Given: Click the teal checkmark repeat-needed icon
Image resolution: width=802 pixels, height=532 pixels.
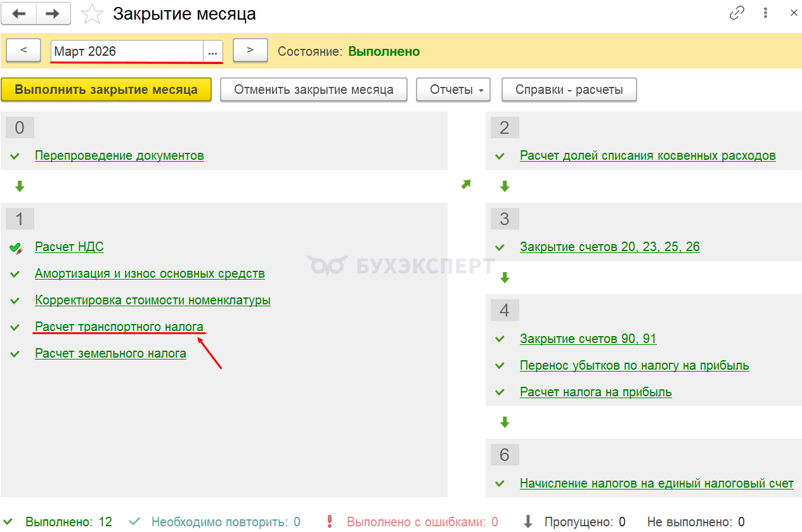Looking at the screenshot, I should pos(134,522).
